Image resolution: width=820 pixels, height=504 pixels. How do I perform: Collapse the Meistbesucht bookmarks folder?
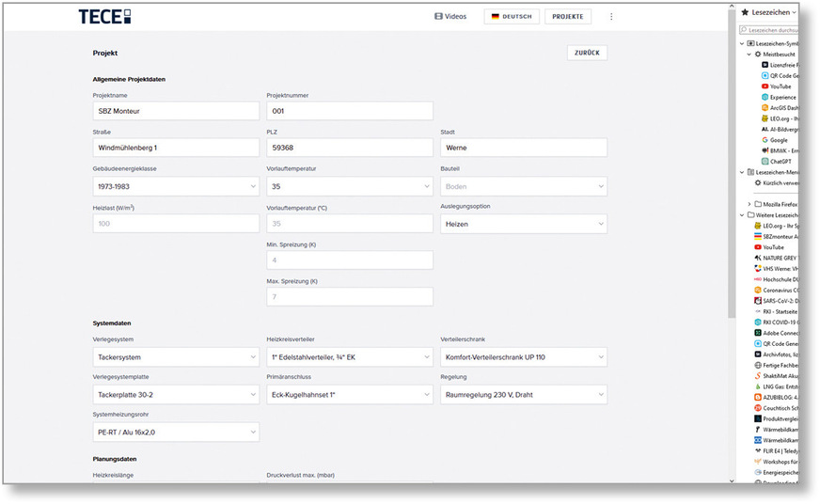pyautogui.click(x=749, y=55)
